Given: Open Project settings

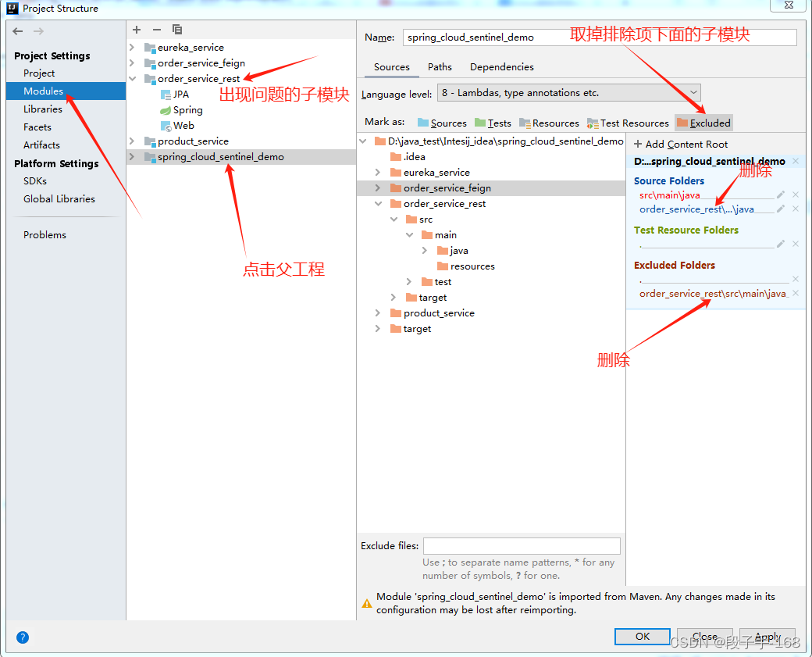Looking at the screenshot, I should click(x=39, y=73).
